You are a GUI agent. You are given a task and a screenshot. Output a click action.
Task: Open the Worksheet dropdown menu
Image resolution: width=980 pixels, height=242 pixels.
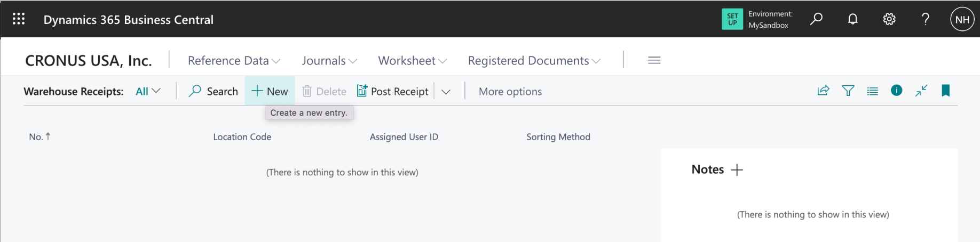[412, 61]
